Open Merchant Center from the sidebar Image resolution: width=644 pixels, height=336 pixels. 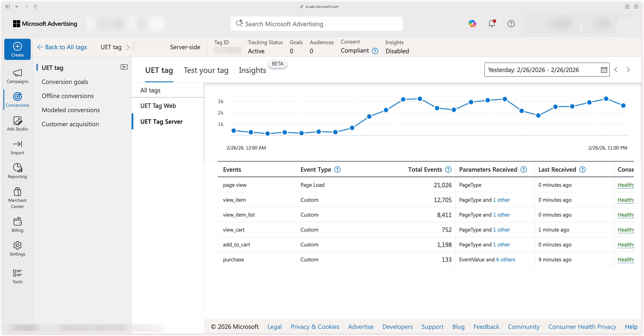(x=17, y=192)
